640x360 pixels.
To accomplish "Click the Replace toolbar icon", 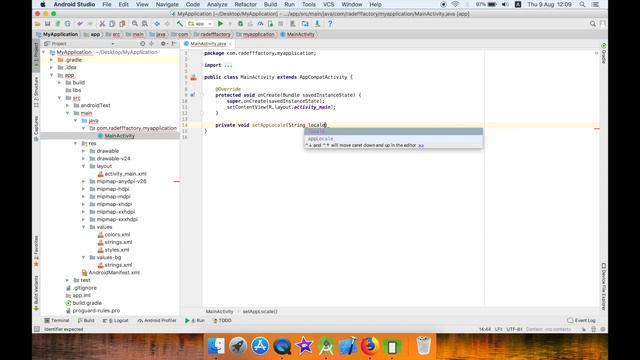I will point(144,24).
